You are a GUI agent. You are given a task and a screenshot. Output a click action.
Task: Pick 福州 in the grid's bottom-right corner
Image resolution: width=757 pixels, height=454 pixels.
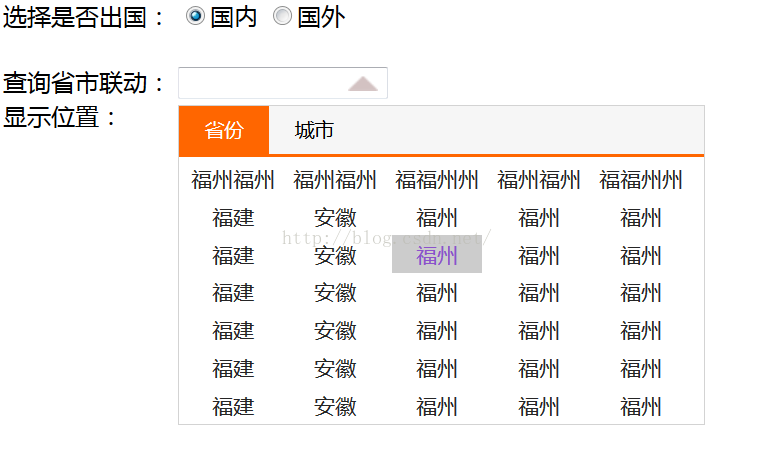coord(641,407)
